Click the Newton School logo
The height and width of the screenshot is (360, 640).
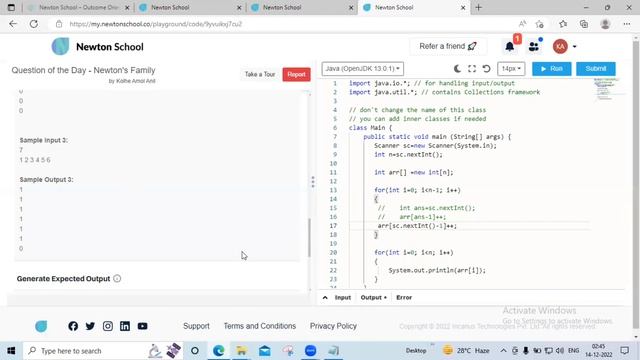[98, 47]
